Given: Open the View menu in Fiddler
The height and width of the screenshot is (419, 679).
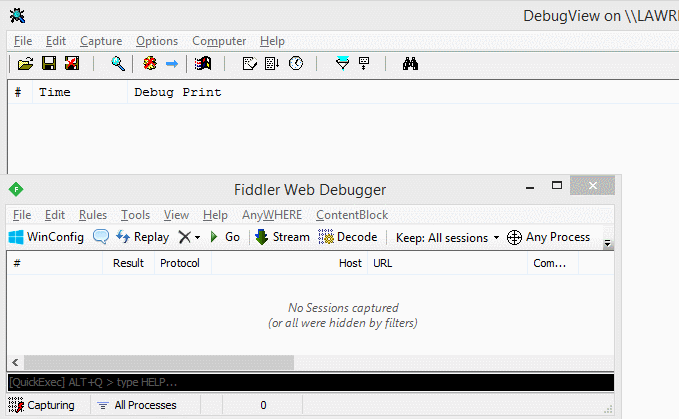Looking at the screenshot, I should [176, 215].
